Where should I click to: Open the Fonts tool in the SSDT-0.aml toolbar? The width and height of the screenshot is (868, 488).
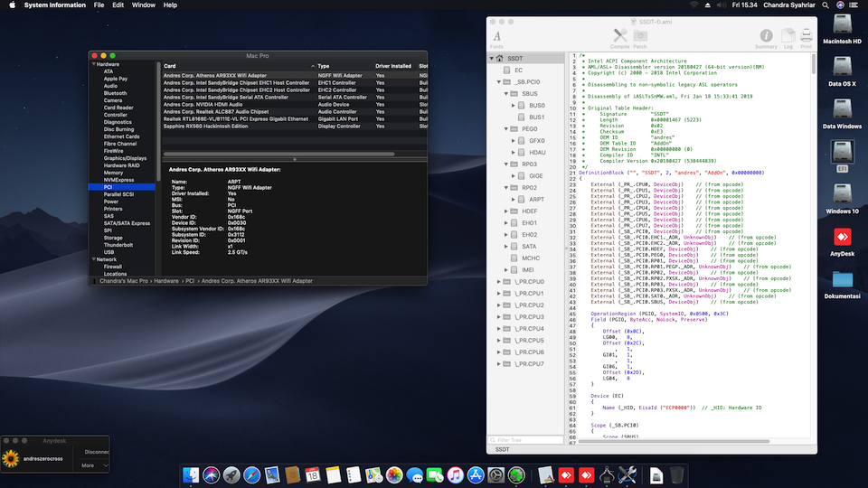[497, 36]
